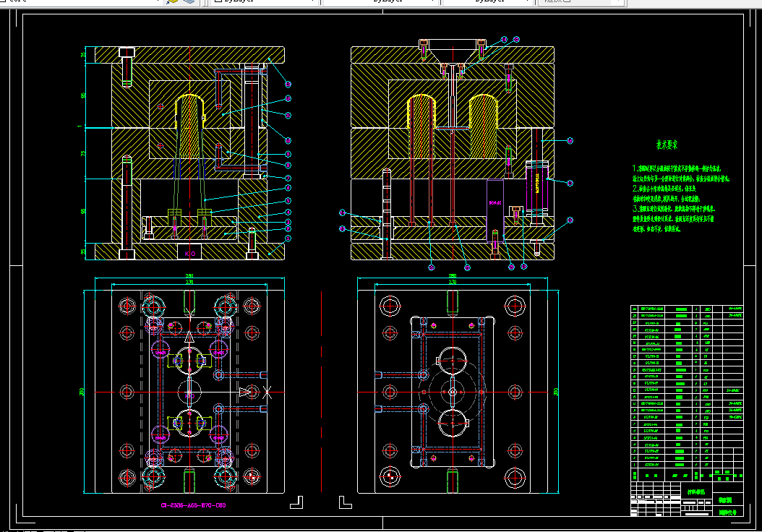762x532 pixels.
Task: Select the 250 width dimension above left plan view
Action: (x=189, y=276)
